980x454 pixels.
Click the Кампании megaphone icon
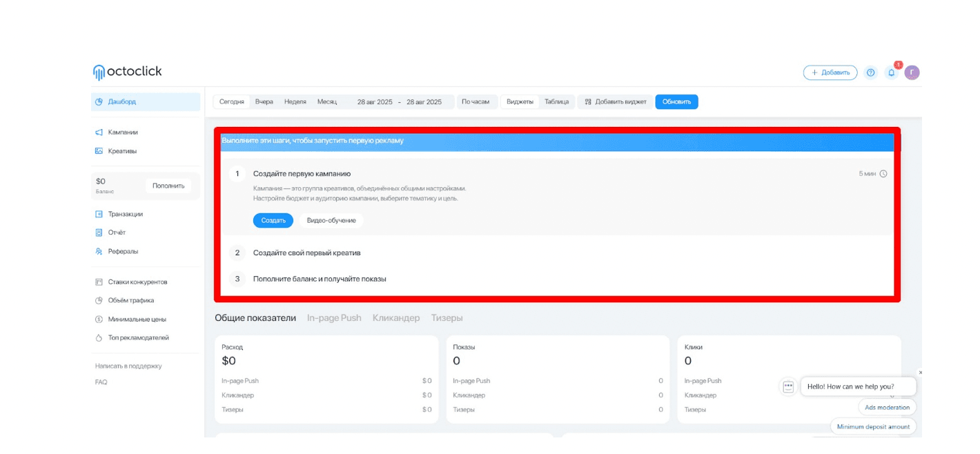click(99, 132)
